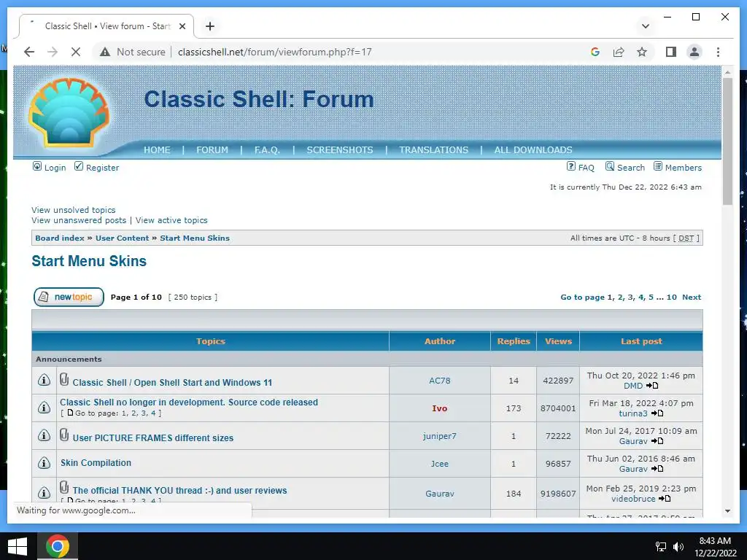Image resolution: width=747 pixels, height=560 pixels.
Task: Select ALL DOWNLOADS in the navigation bar
Action: (533, 150)
